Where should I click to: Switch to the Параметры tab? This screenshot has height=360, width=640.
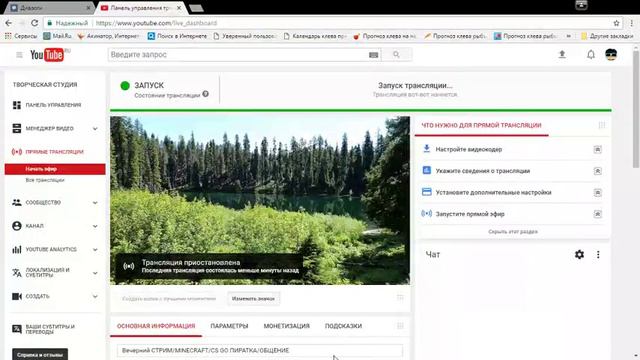pyautogui.click(x=229, y=326)
